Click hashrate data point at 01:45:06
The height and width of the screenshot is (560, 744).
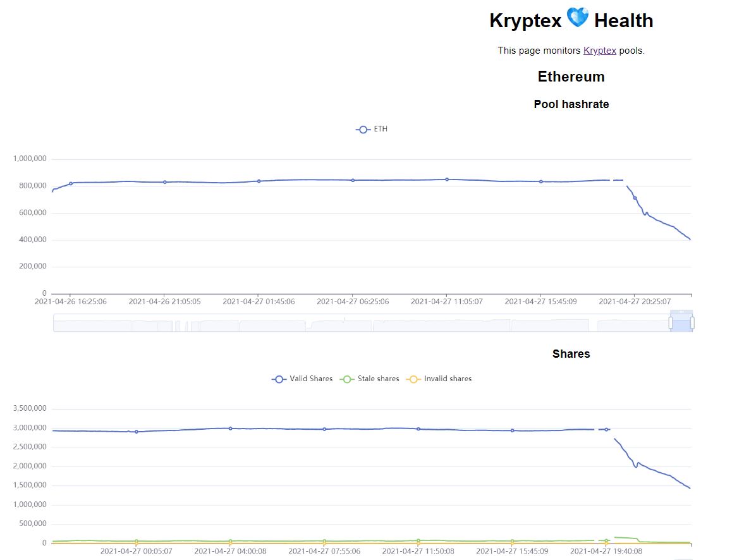[259, 181]
